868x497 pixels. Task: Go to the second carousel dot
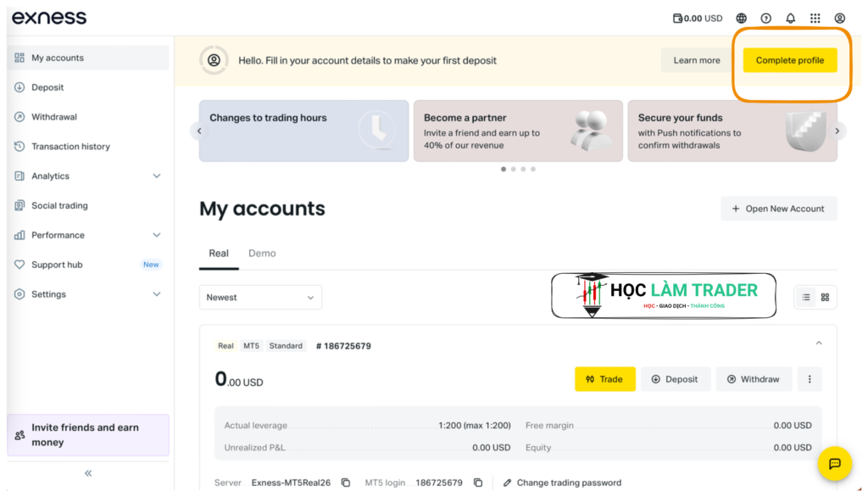pyautogui.click(x=514, y=169)
